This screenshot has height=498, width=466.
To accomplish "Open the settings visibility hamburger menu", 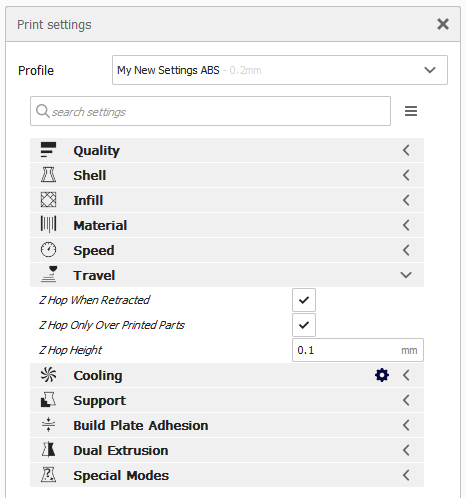I will pyautogui.click(x=411, y=111).
